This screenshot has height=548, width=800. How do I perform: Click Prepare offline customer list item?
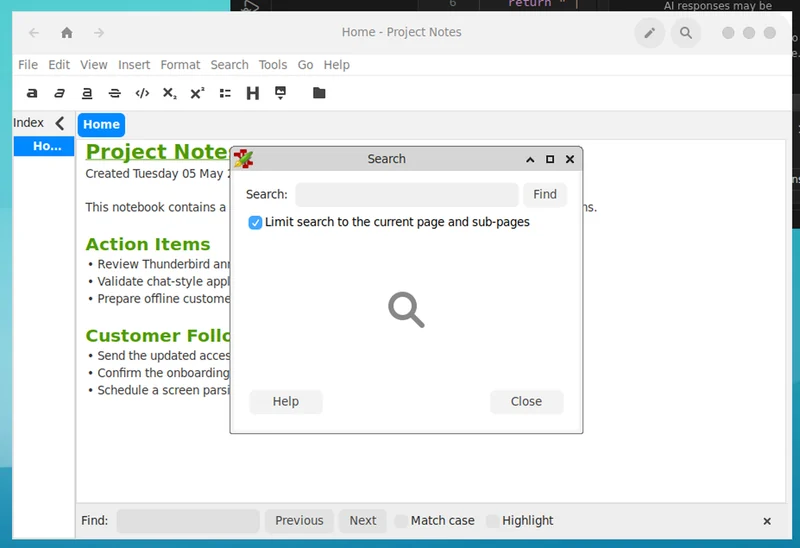[164, 299]
